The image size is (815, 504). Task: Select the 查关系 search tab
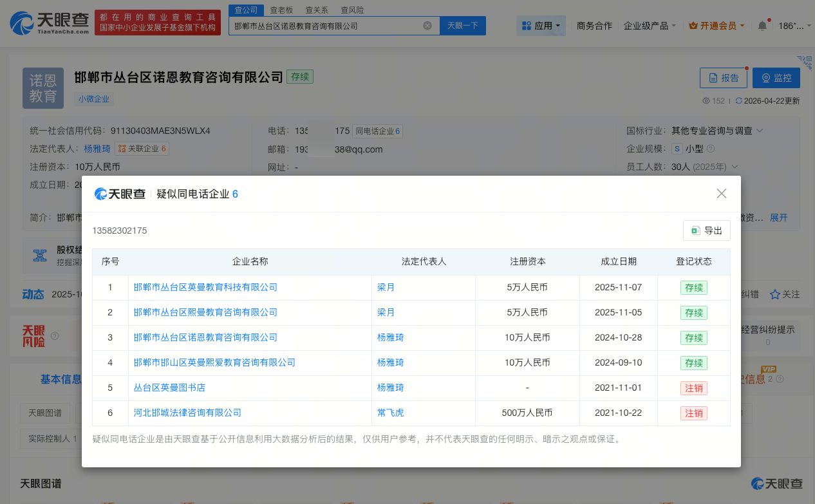[x=316, y=10]
